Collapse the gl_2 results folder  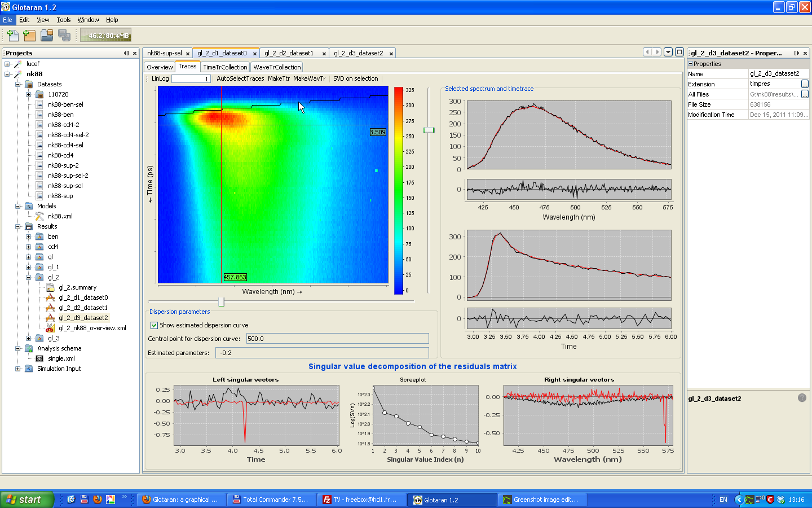click(29, 277)
